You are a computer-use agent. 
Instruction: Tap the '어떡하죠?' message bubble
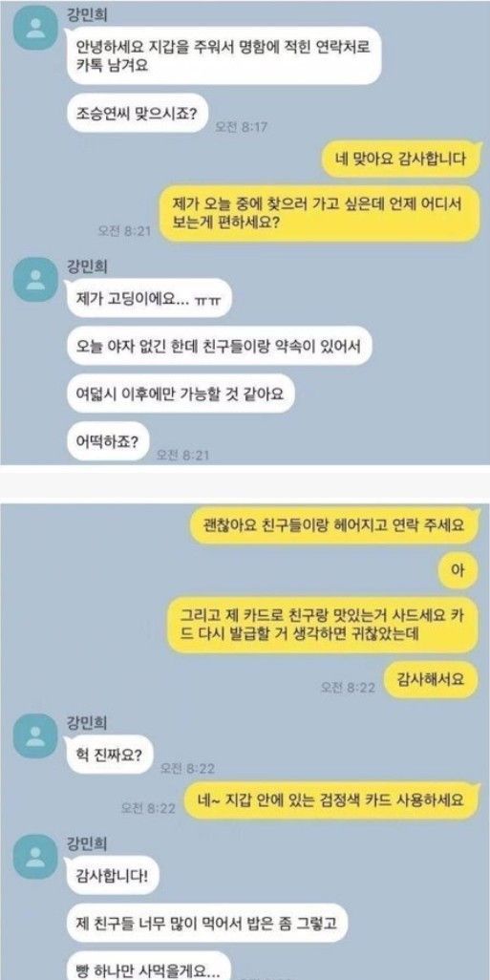click(x=108, y=441)
